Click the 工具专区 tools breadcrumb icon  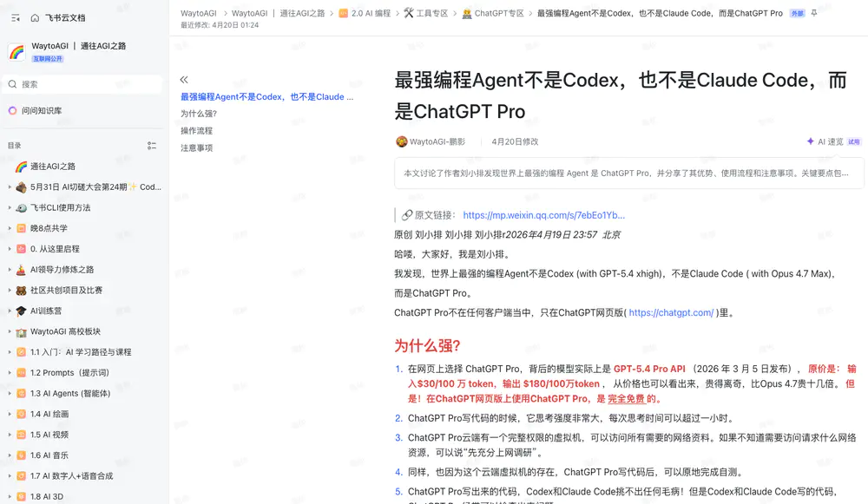409,13
